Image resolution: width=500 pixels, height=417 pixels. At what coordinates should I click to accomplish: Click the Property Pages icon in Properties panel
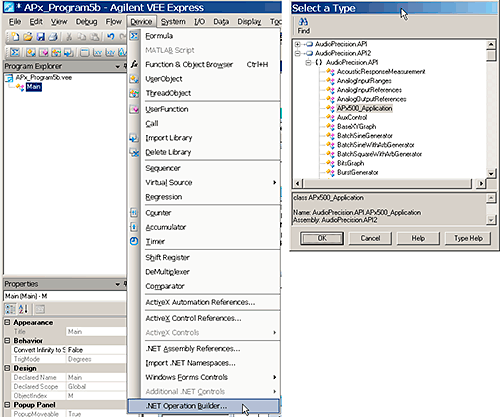point(40,309)
